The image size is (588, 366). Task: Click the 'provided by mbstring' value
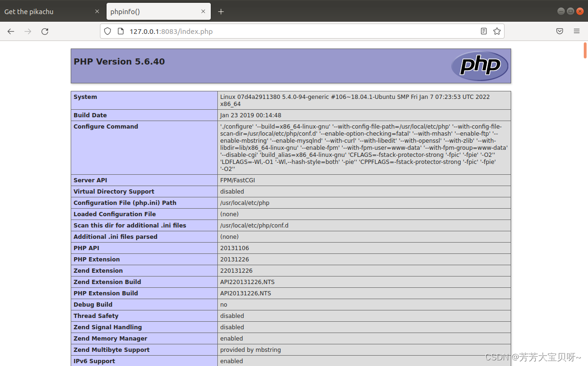pyautogui.click(x=250, y=350)
